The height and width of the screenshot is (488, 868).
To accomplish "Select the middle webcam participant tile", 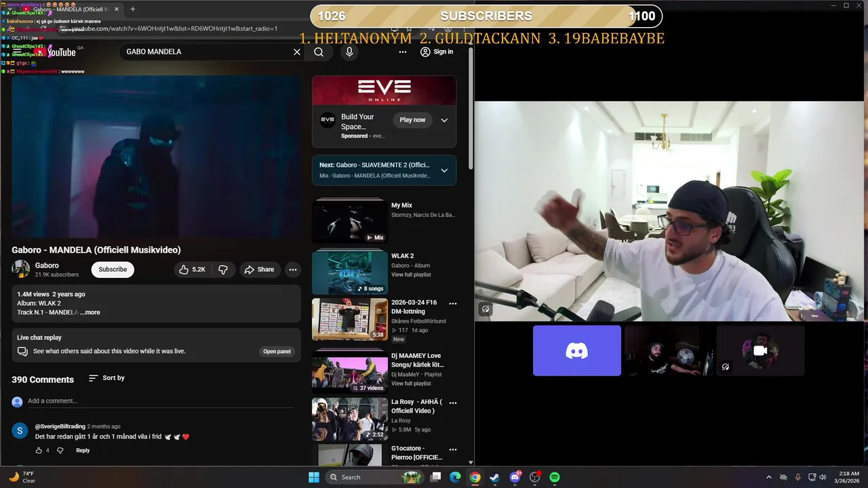I will pyautogui.click(x=669, y=350).
